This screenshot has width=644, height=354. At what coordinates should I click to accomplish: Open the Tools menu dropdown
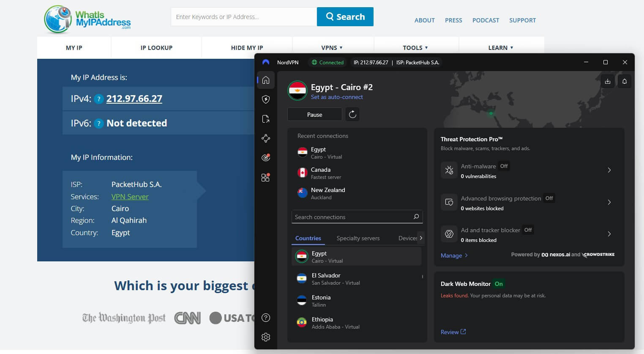[415, 47]
